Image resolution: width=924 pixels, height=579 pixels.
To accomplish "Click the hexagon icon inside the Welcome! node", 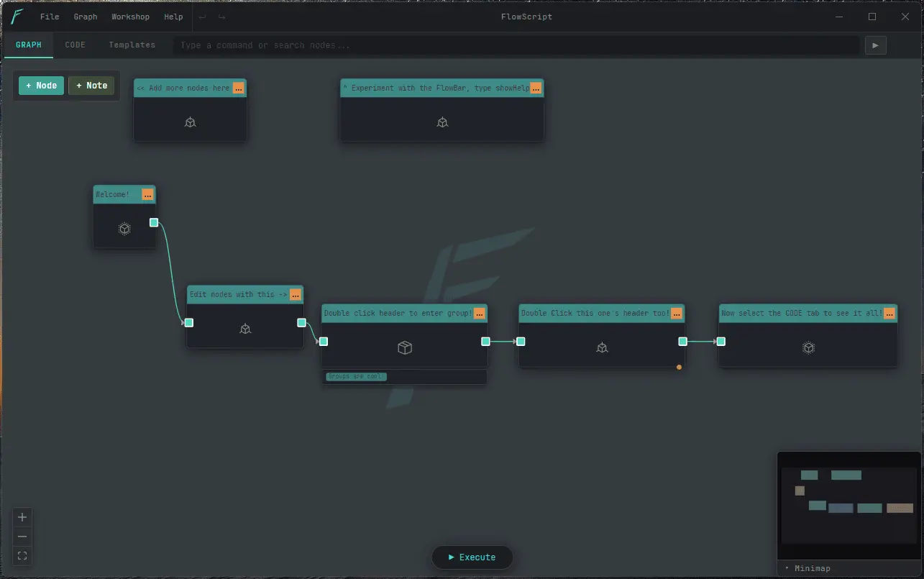I will (x=124, y=229).
